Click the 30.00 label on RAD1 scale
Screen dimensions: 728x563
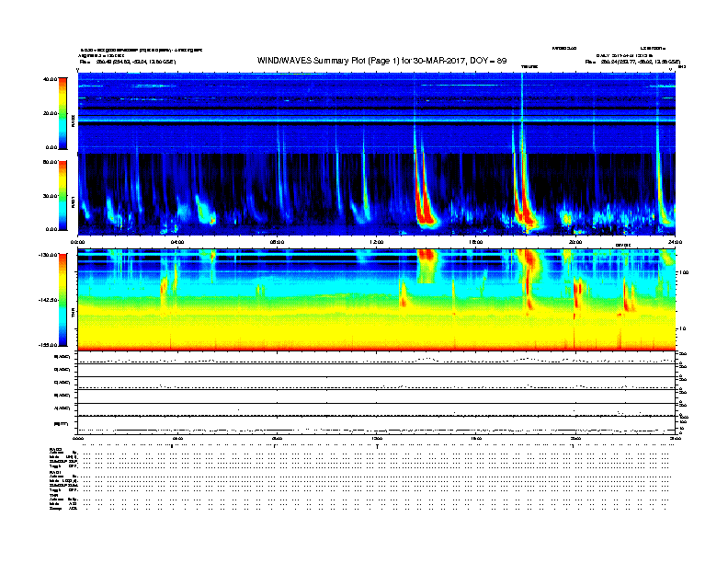(50, 196)
